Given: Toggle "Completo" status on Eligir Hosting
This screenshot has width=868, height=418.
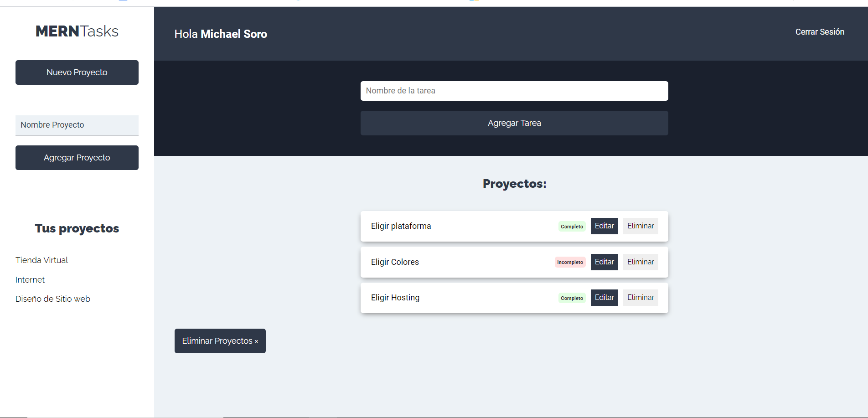Looking at the screenshot, I should 572,298.
